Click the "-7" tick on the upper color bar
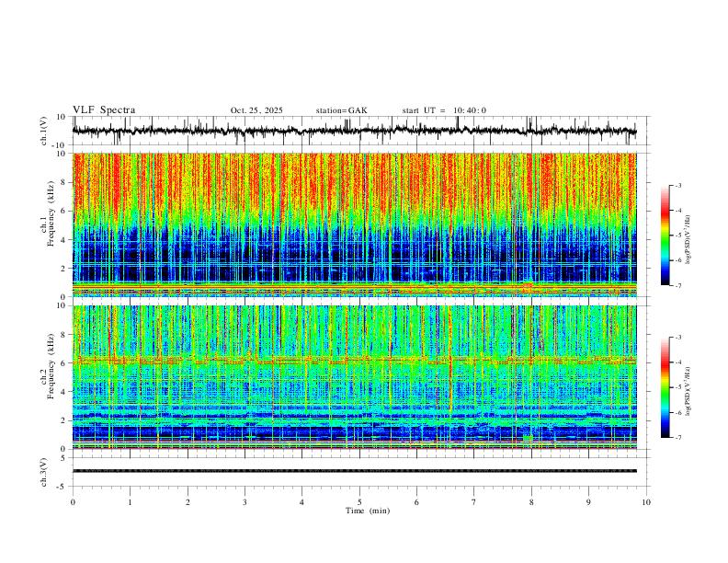The image size is (728, 563). (677, 285)
